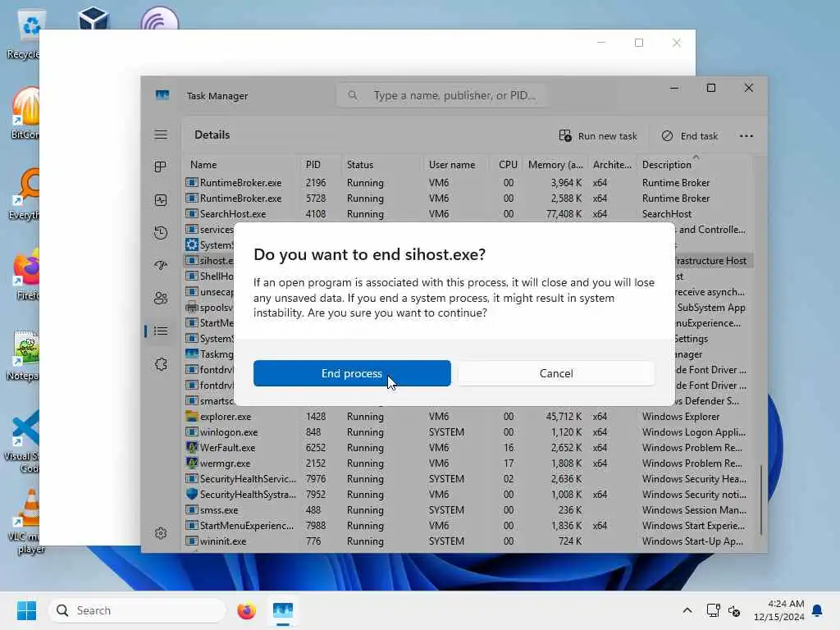Open the Performance page in sidebar

pos(161,200)
